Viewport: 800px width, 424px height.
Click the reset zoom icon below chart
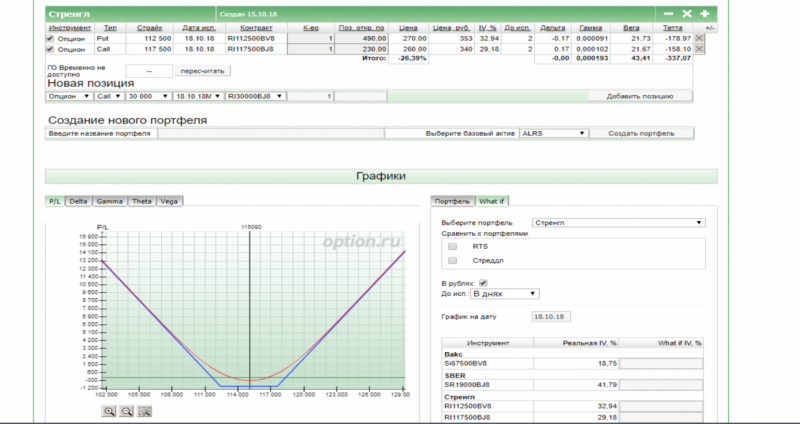point(145,412)
